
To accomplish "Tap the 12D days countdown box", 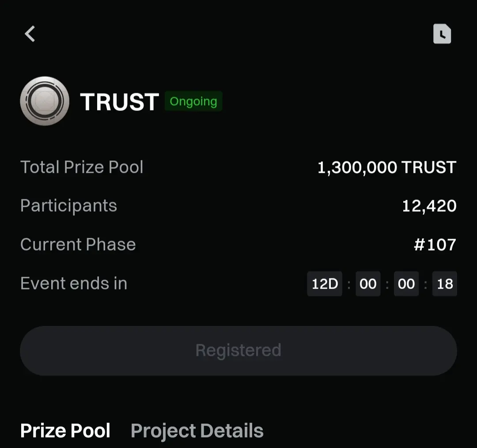I will (x=325, y=284).
